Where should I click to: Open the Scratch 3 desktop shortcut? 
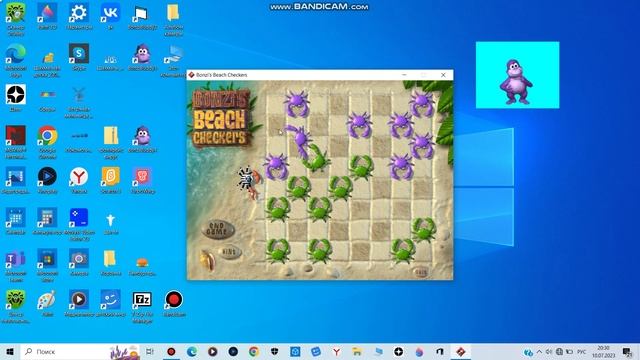pyautogui.click(x=110, y=176)
